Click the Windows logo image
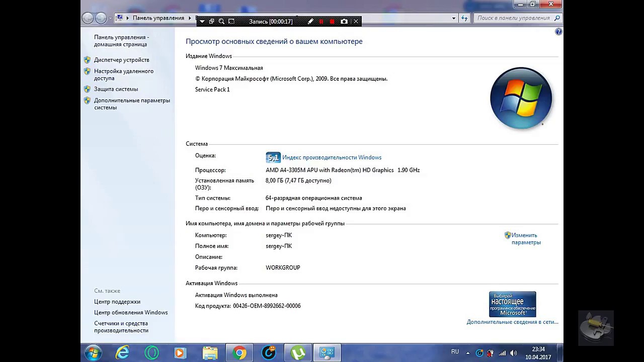644x362 pixels. 521,98
